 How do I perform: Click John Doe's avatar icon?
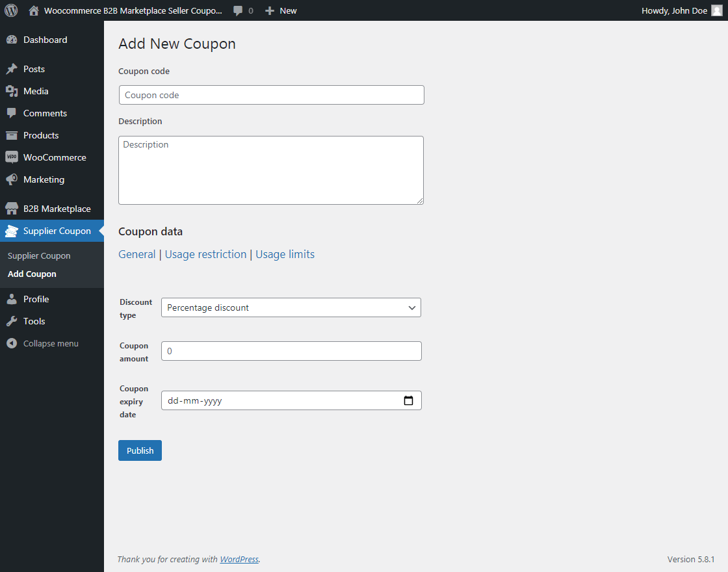point(717,10)
